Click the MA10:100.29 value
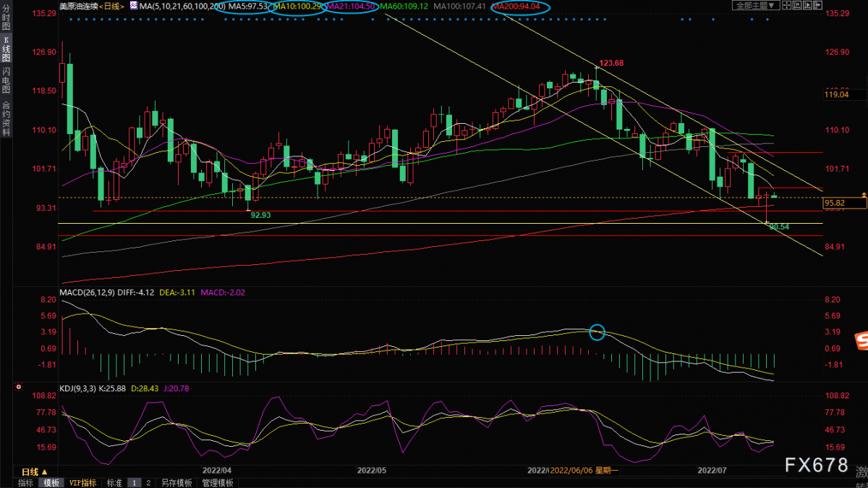The image size is (868, 488). click(297, 6)
